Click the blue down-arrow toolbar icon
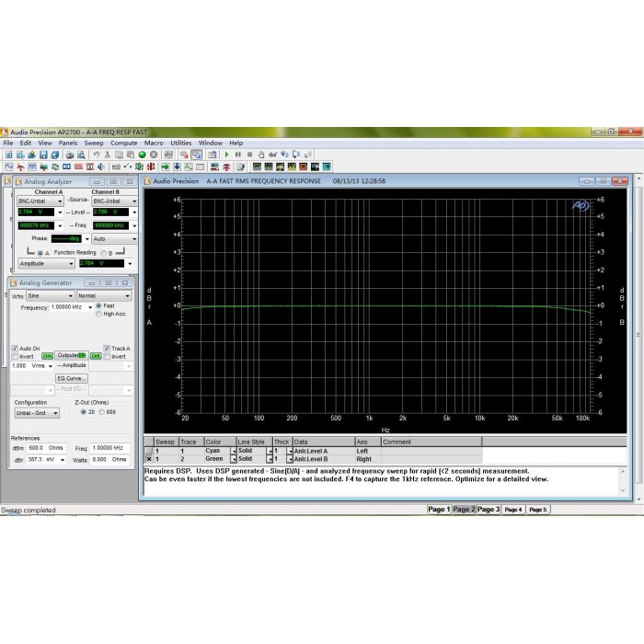Image resolution: width=644 pixels, height=644 pixels. (177, 167)
